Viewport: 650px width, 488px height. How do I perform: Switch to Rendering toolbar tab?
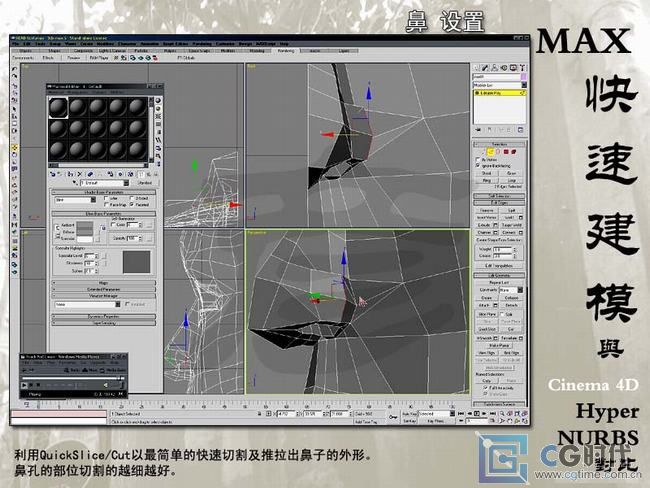286,51
